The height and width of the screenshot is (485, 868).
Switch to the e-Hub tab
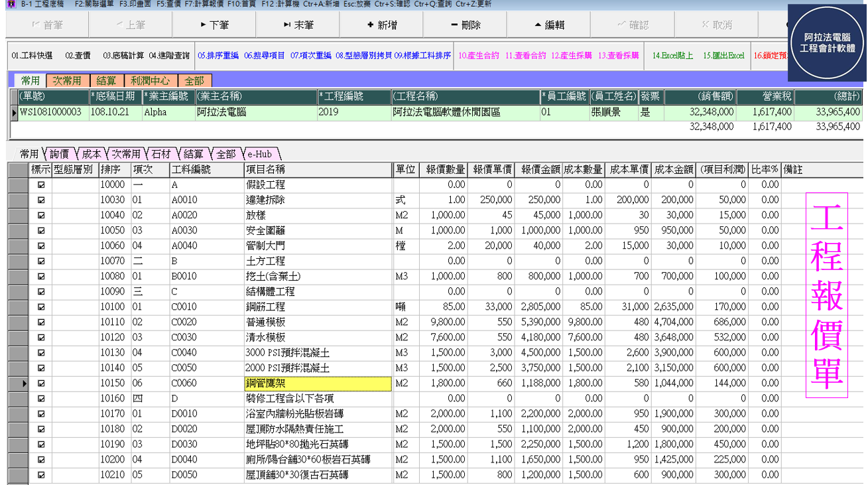[259, 154]
